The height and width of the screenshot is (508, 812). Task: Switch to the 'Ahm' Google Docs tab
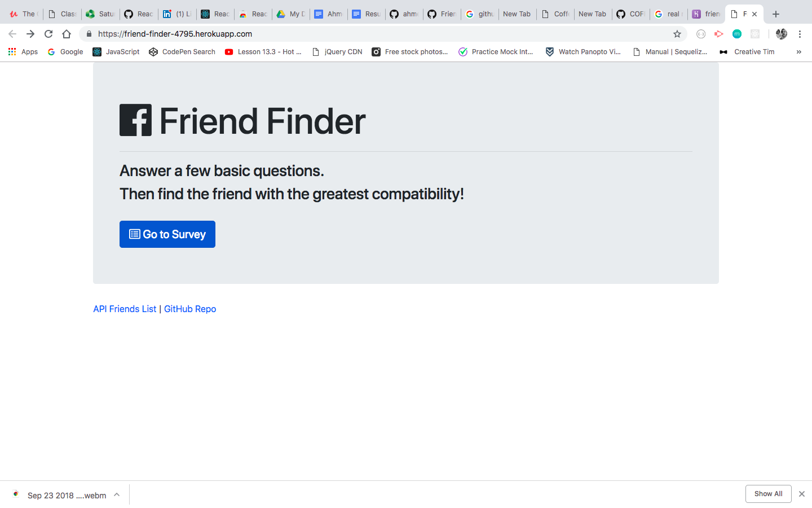328,14
